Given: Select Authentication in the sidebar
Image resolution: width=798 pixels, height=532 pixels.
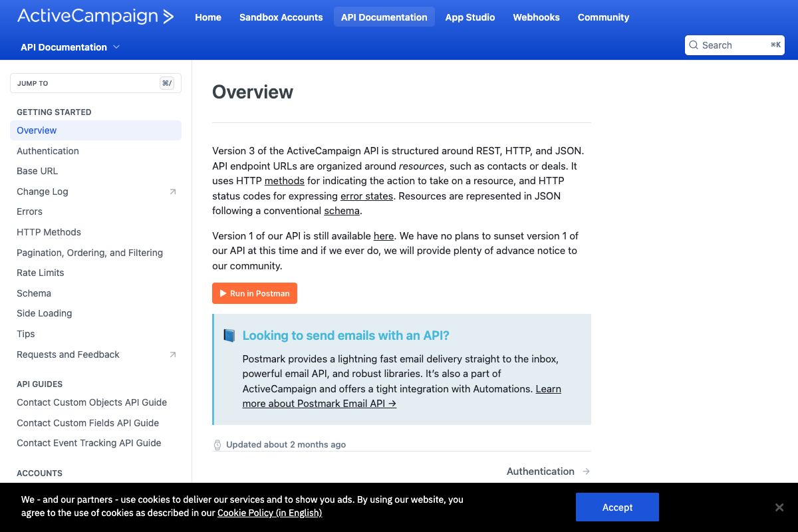Looking at the screenshot, I should [47, 151].
